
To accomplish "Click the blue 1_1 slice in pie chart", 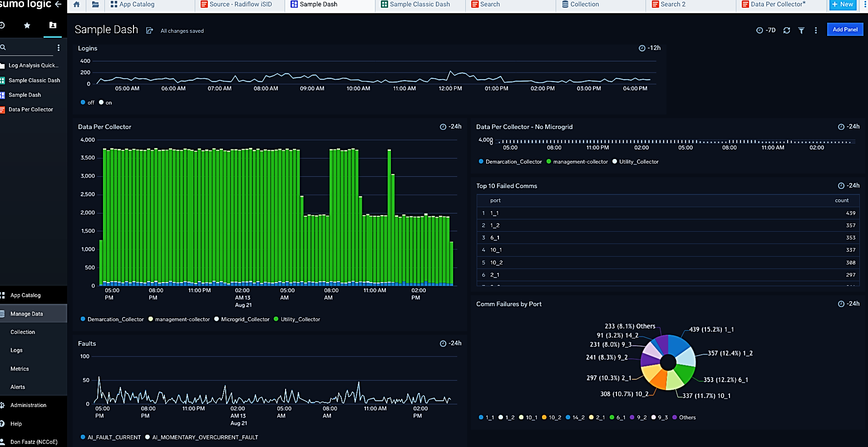I will point(678,345).
